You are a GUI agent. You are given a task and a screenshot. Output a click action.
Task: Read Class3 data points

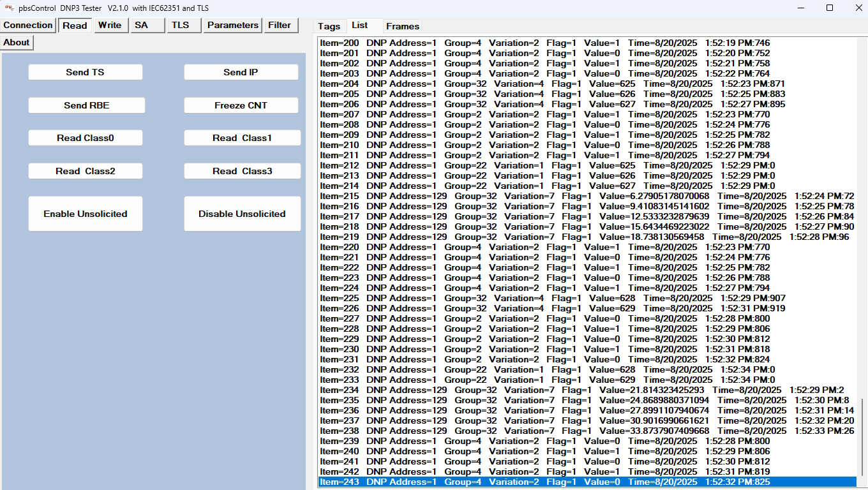[x=242, y=170]
